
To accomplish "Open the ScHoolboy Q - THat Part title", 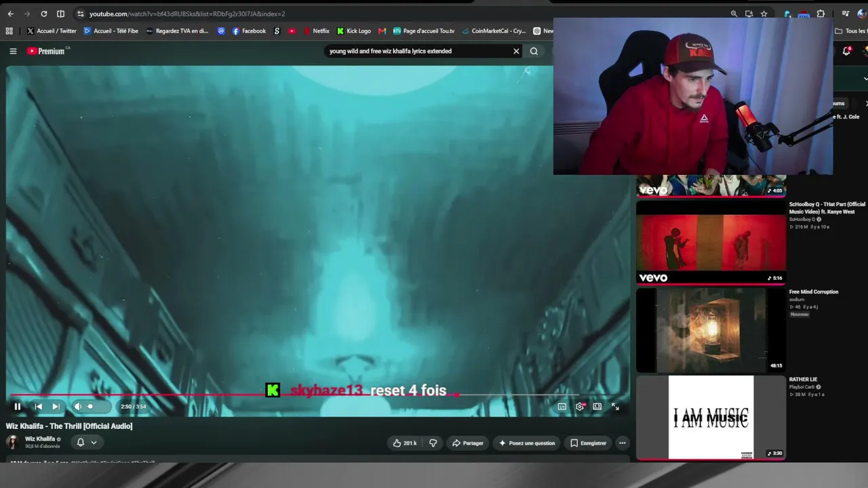I will click(827, 208).
